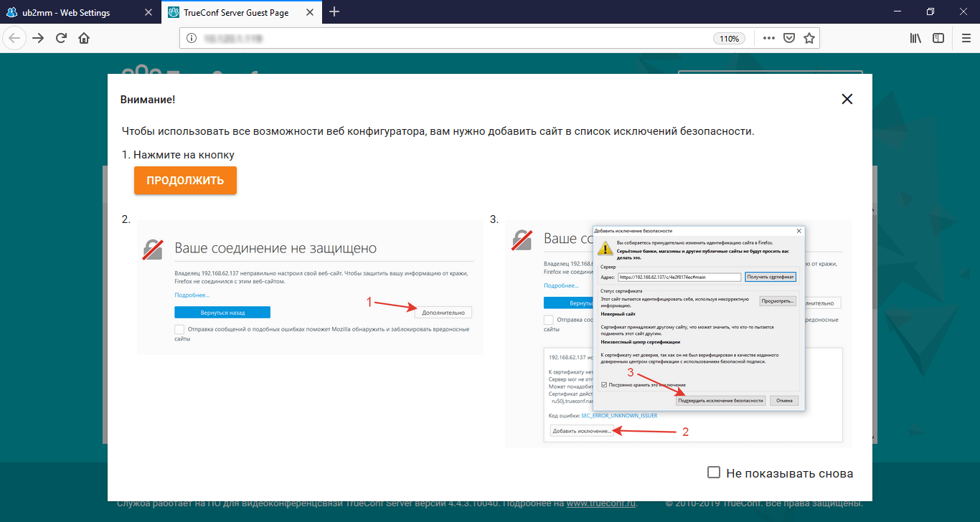Close the Внимание dialog with the X
Screen dimensions: 980x522
click(x=847, y=99)
